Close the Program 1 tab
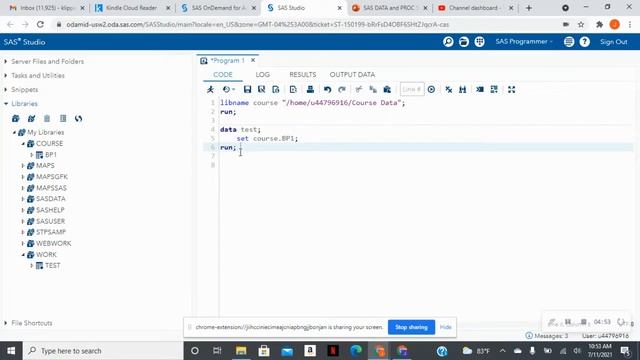 tap(253, 60)
